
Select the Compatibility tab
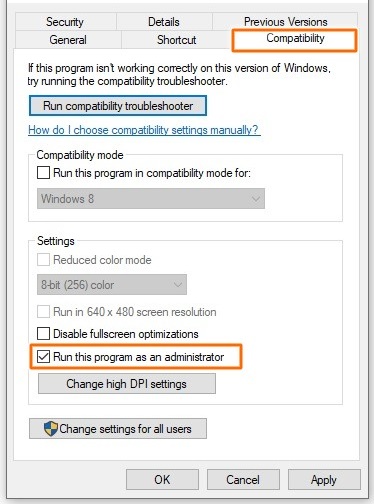[x=295, y=39]
